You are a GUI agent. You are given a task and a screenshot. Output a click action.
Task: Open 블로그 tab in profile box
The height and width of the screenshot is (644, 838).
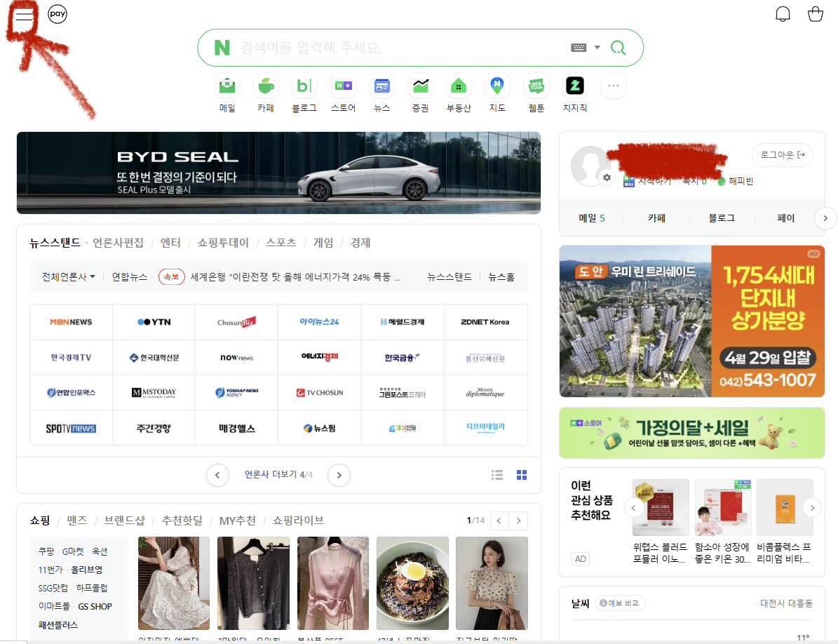[722, 218]
